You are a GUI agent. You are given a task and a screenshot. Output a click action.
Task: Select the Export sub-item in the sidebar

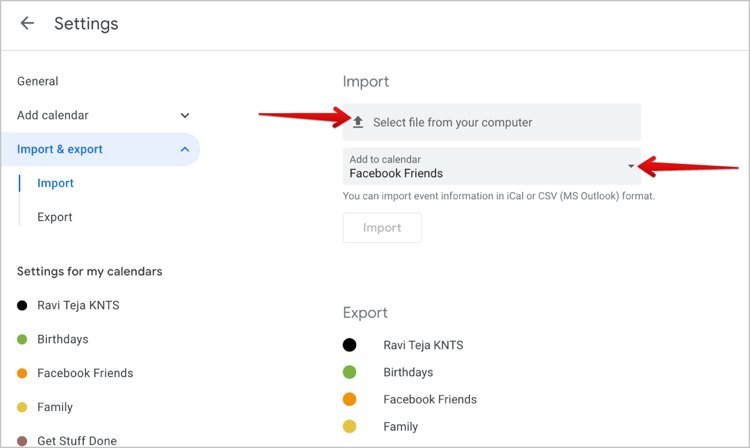55,217
